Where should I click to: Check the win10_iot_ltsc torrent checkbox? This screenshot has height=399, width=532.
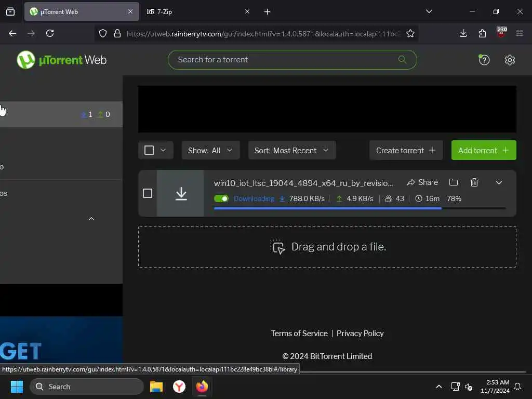(x=148, y=193)
